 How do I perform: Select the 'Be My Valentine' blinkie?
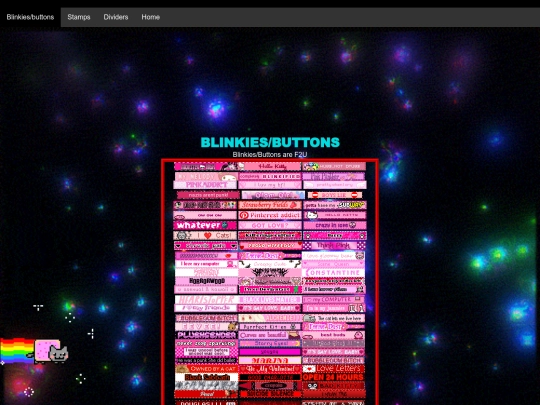[270, 368]
